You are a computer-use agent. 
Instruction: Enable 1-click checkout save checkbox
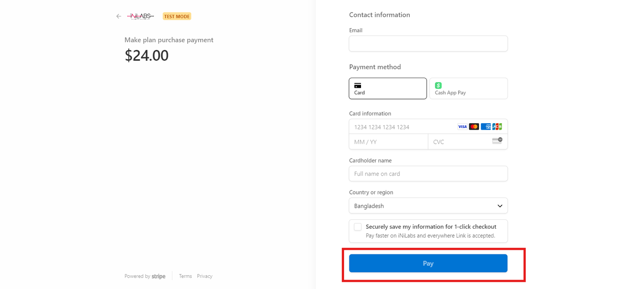(357, 227)
